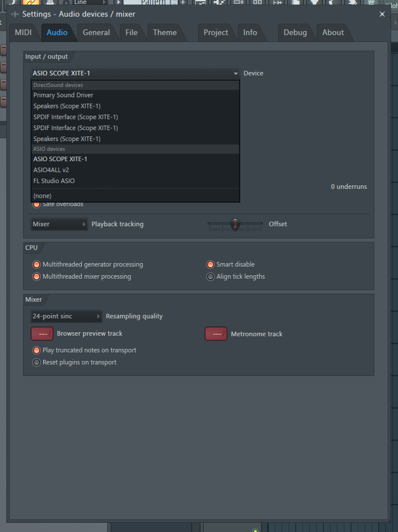Viewport: 398px width, 532px height.
Task: Open the Theme tab
Action: pyautogui.click(x=165, y=33)
